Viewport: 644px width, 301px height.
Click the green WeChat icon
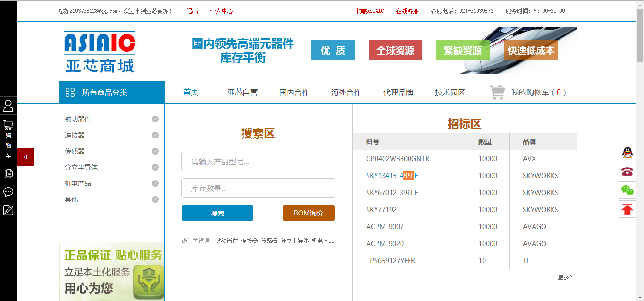click(x=627, y=190)
